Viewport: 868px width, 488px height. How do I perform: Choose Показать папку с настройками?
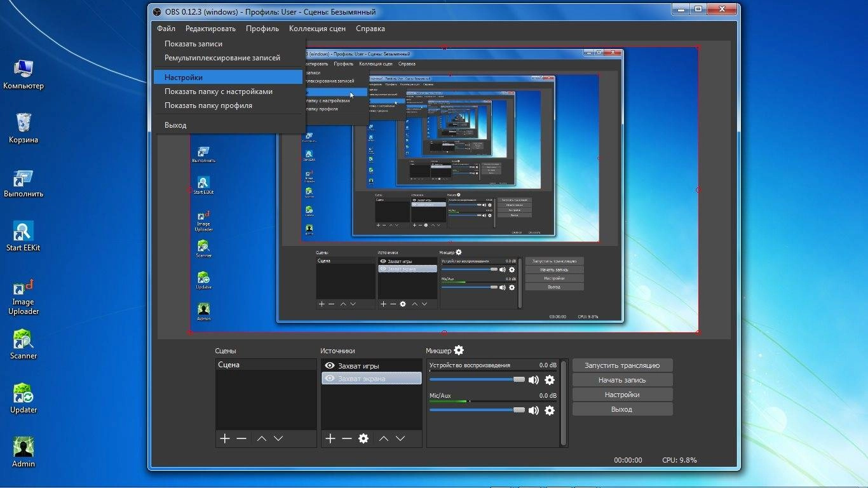[228, 91]
